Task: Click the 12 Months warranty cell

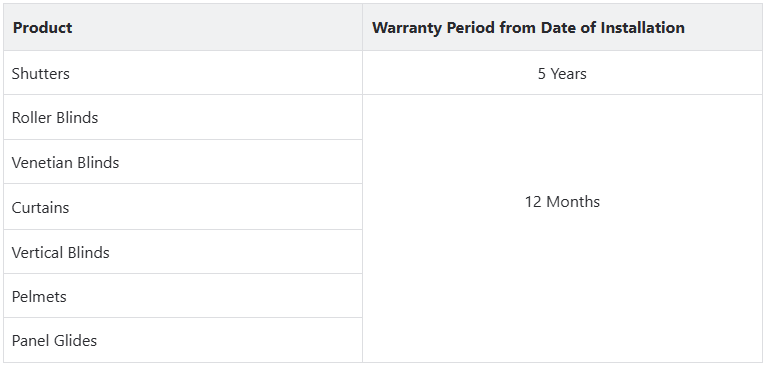Action: pos(562,229)
